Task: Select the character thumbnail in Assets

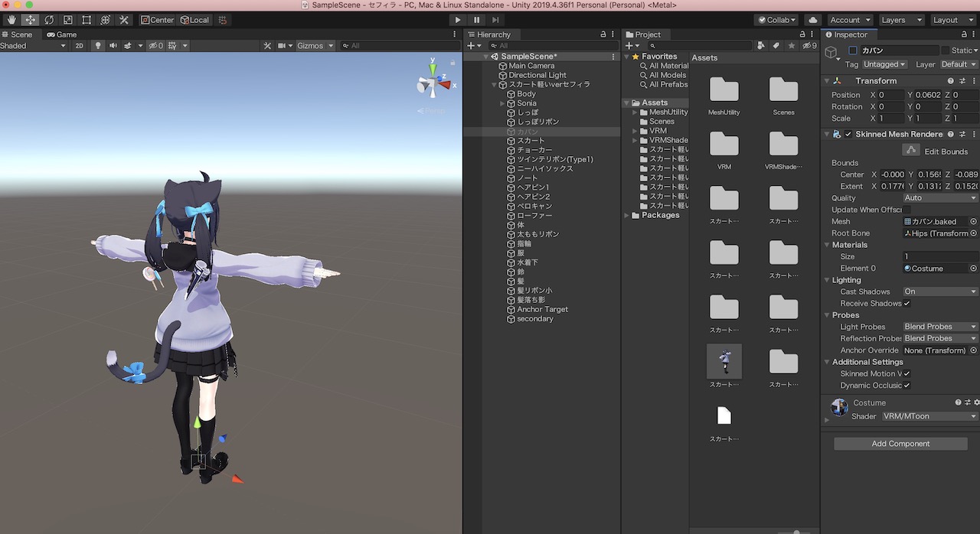Action: pyautogui.click(x=724, y=361)
